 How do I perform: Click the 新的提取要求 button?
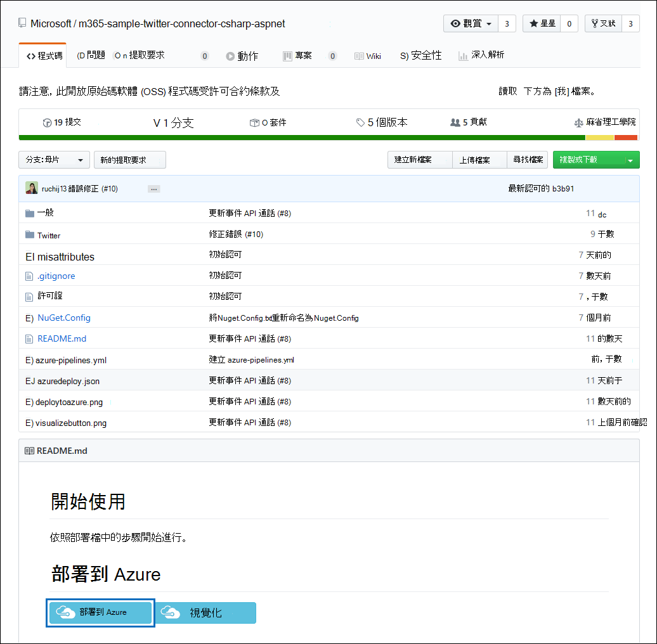pos(129,160)
